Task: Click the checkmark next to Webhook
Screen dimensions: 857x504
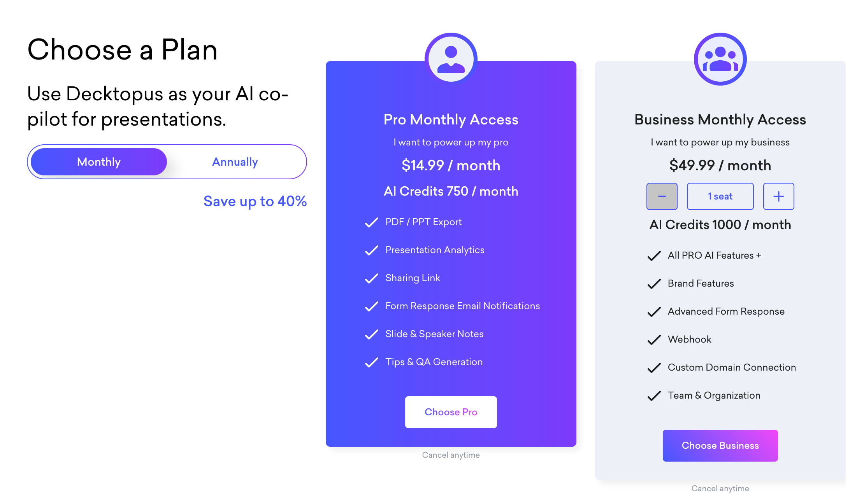Action: pos(654,339)
